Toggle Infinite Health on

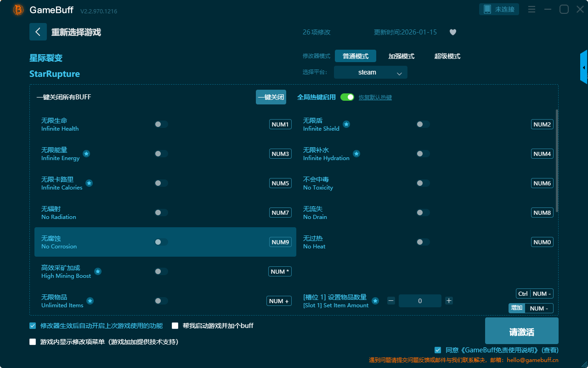(x=161, y=124)
